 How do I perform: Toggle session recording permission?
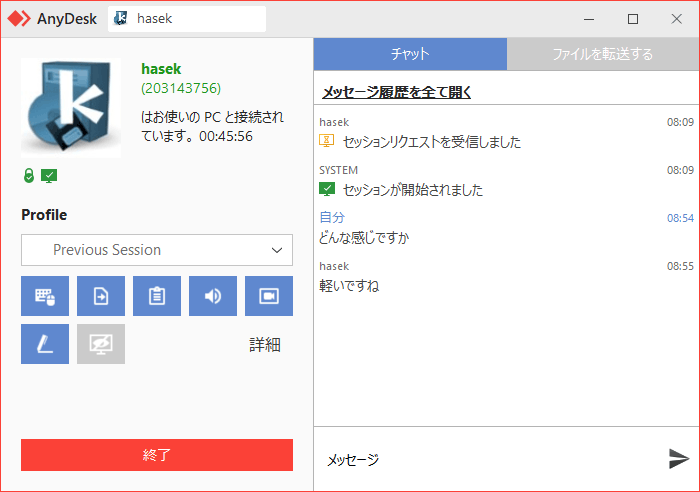point(269,296)
